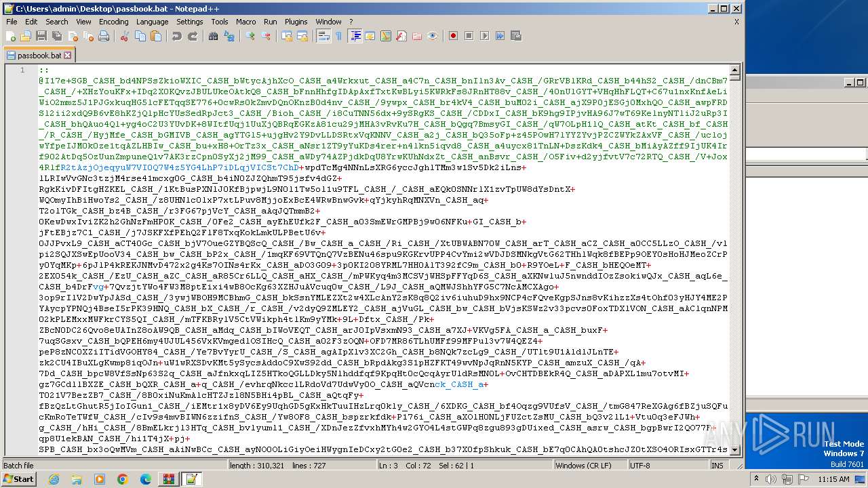The image size is (868, 488).
Task: Open the Encoding menu
Action: click(113, 22)
